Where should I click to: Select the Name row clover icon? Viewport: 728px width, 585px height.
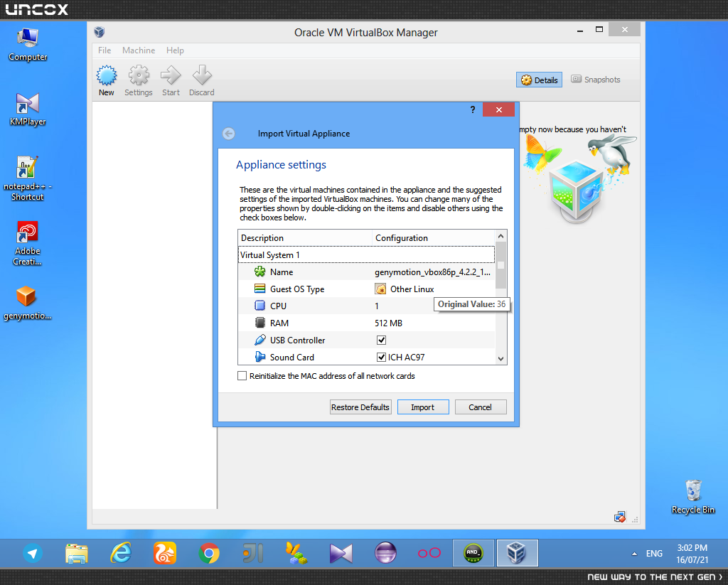[x=260, y=272]
